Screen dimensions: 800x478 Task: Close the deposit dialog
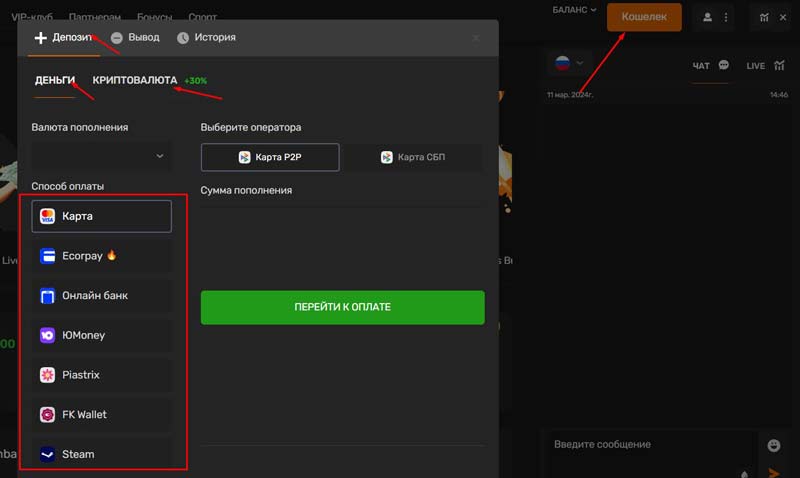coord(476,38)
